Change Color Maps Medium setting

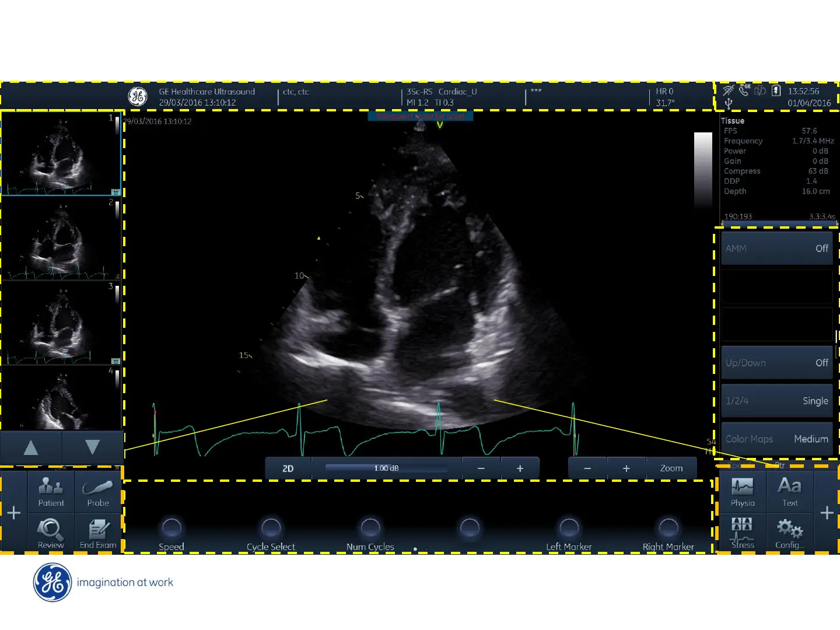776,439
